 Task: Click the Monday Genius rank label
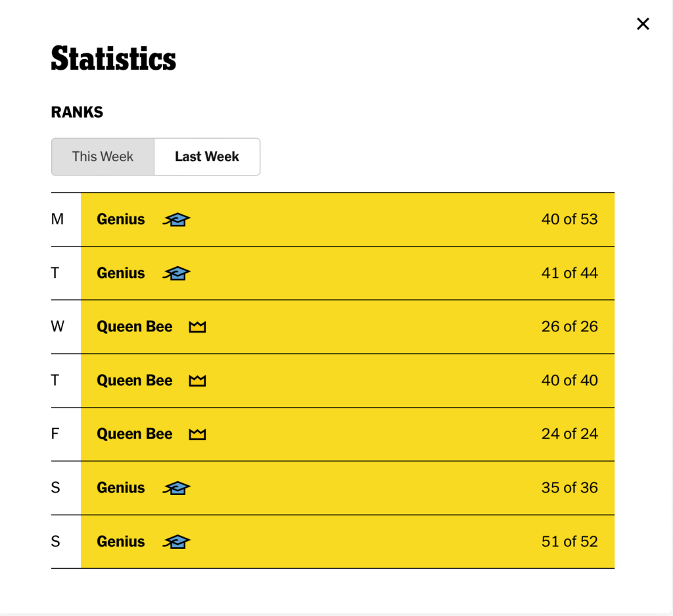click(x=121, y=220)
